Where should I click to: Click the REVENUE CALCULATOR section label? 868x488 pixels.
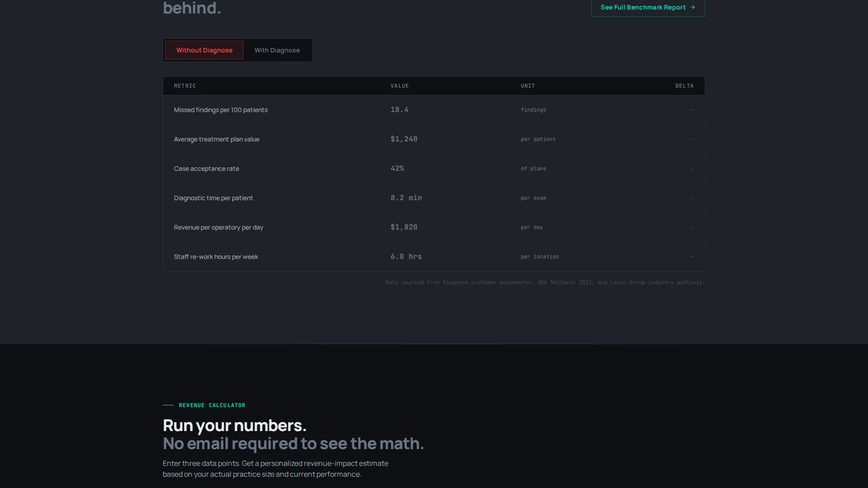pyautogui.click(x=212, y=405)
